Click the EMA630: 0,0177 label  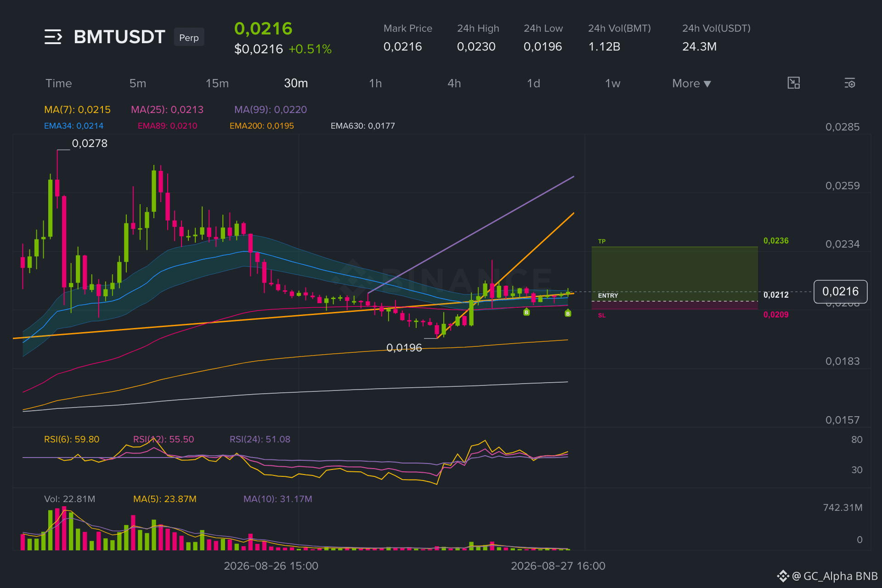click(363, 126)
